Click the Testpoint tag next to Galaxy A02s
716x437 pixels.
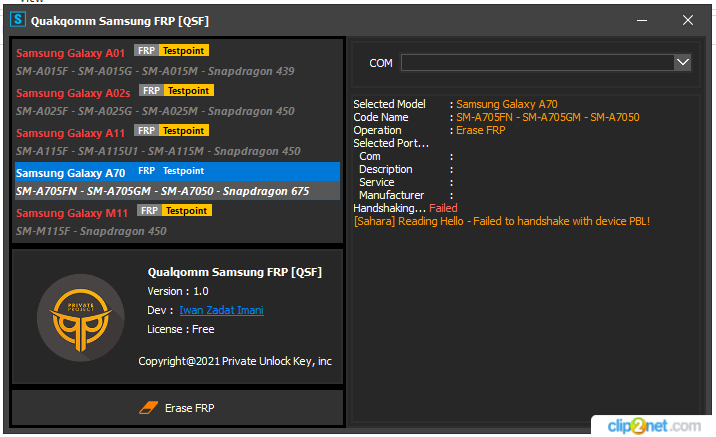point(189,90)
